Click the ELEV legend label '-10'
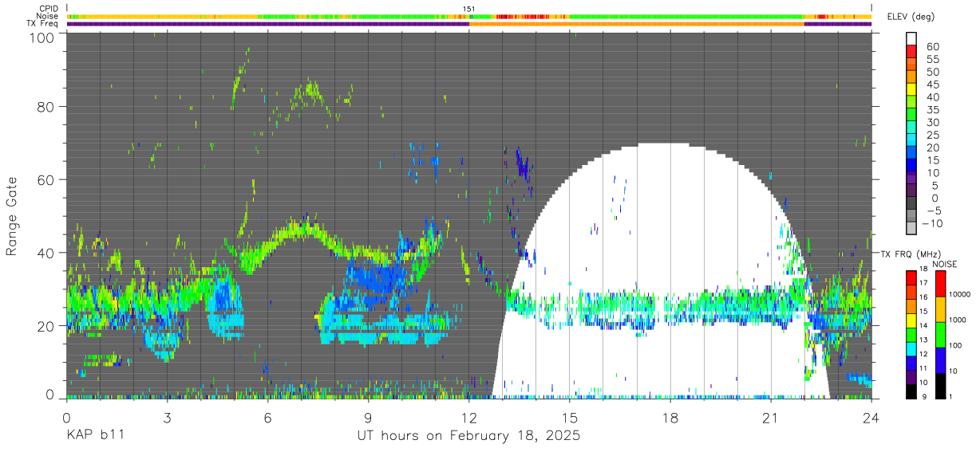This screenshot has height=452, width=980. [931, 224]
